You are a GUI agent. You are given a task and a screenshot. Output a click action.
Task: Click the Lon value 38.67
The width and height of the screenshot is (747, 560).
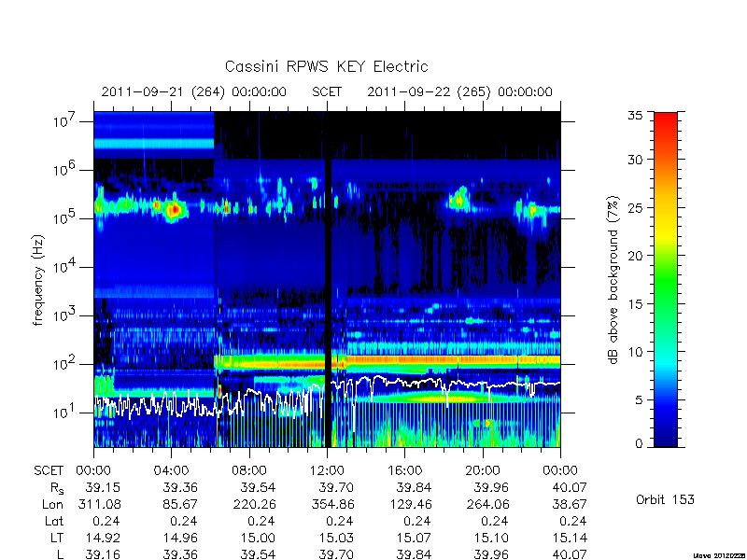tap(570, 504)
